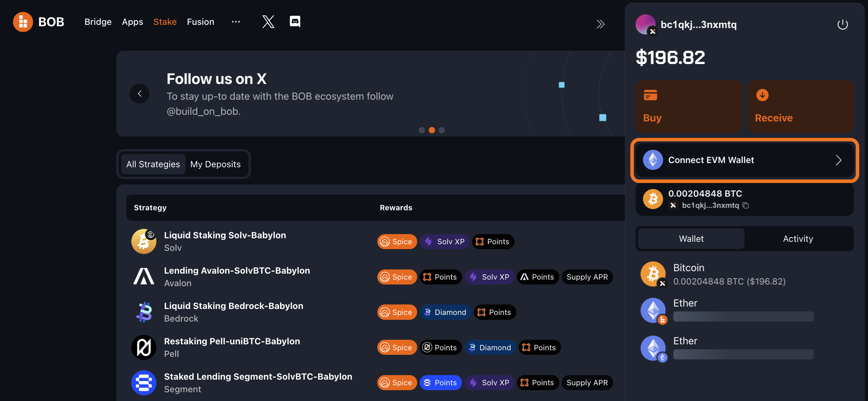Switch to the My Deposits toggle option
Viewport: 868px width, 401px height.
(216, 164)
